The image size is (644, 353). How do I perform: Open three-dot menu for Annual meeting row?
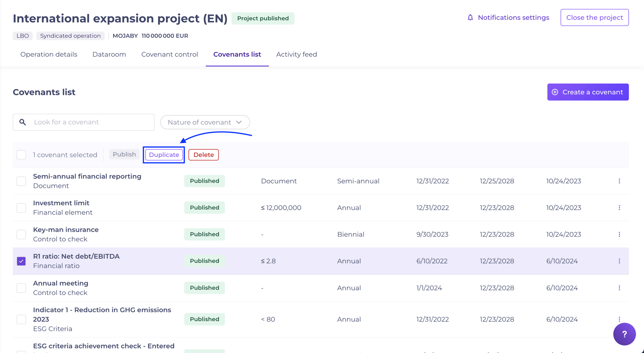click(x=619, y=288)
